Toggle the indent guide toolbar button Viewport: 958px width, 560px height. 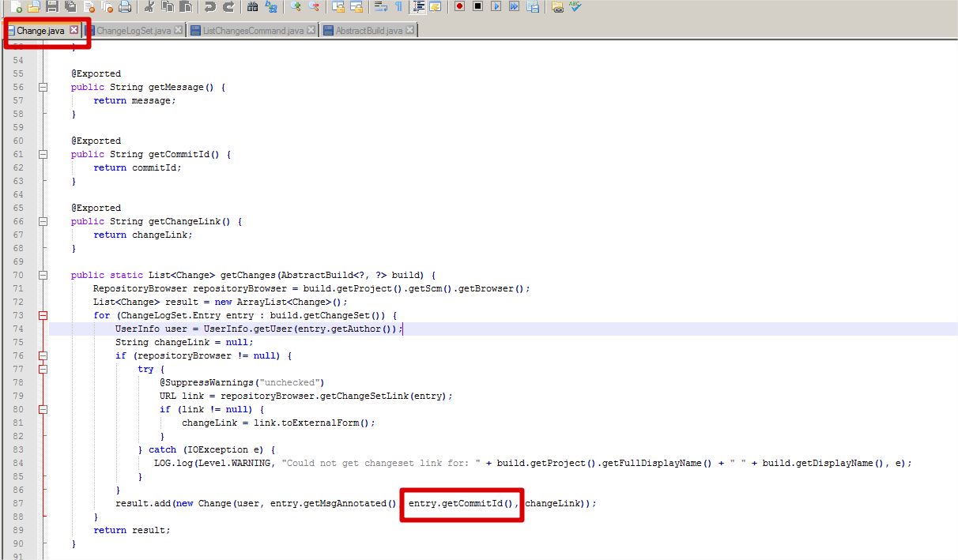point(417,7)
